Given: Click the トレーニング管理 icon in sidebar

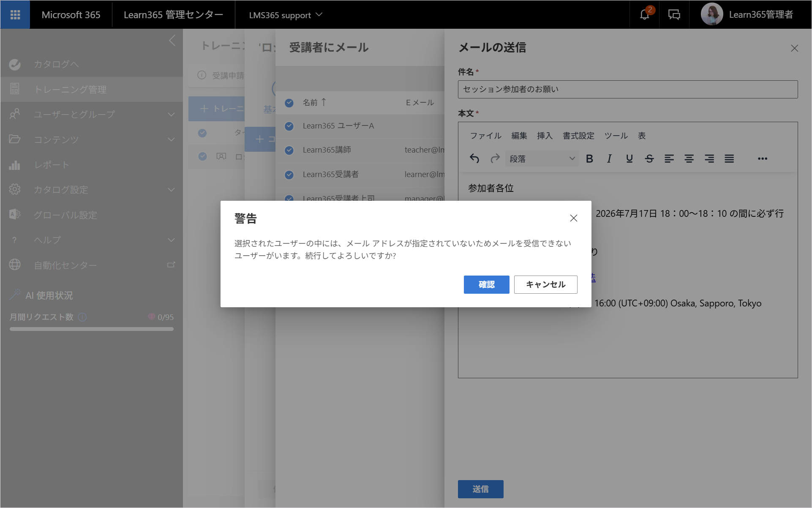Looking at the screenshot, I should 15,89.
